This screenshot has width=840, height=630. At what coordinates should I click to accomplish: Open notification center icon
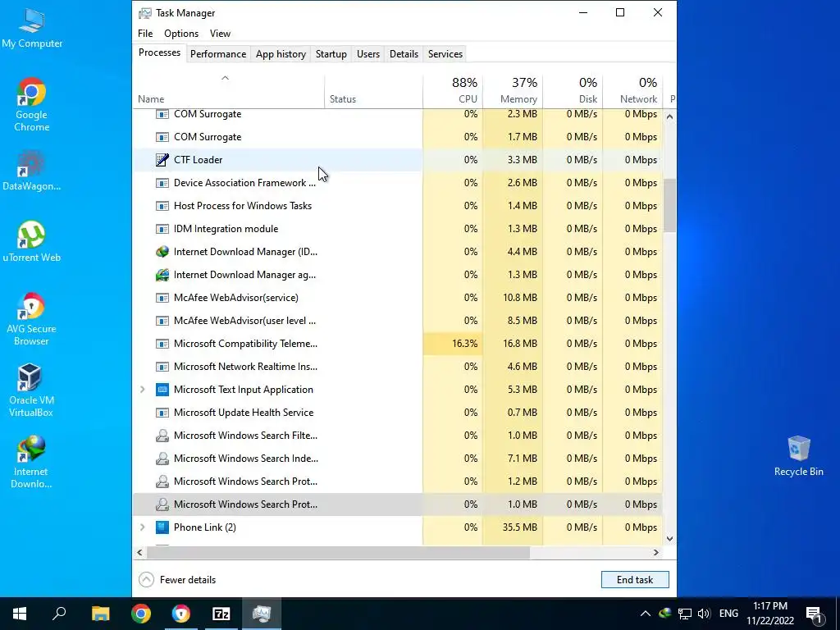[x=815, y=614]
